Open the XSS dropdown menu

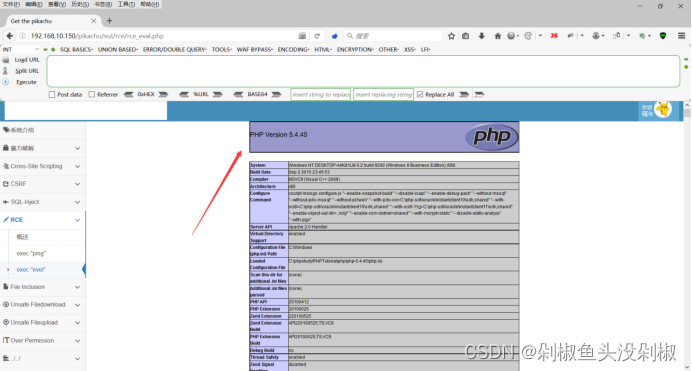click(410, 49)
